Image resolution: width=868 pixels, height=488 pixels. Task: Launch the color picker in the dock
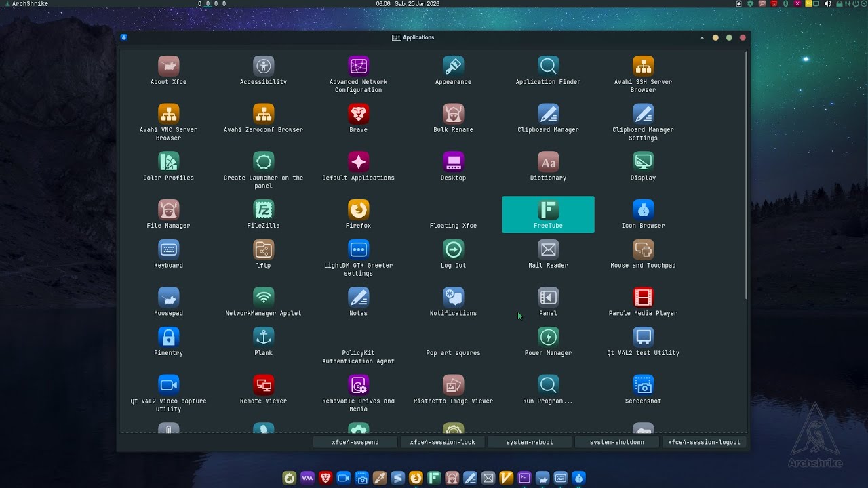point(380,478)
